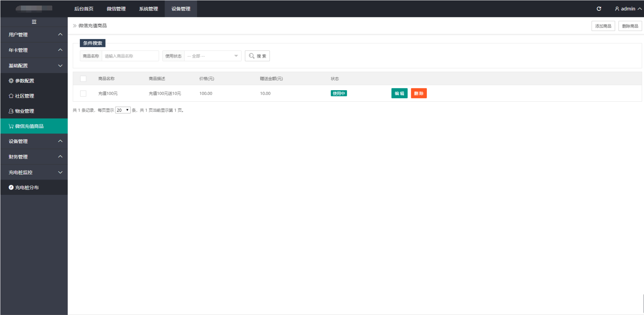
Task: Click the 100.00 price cell
Action: 206,93
